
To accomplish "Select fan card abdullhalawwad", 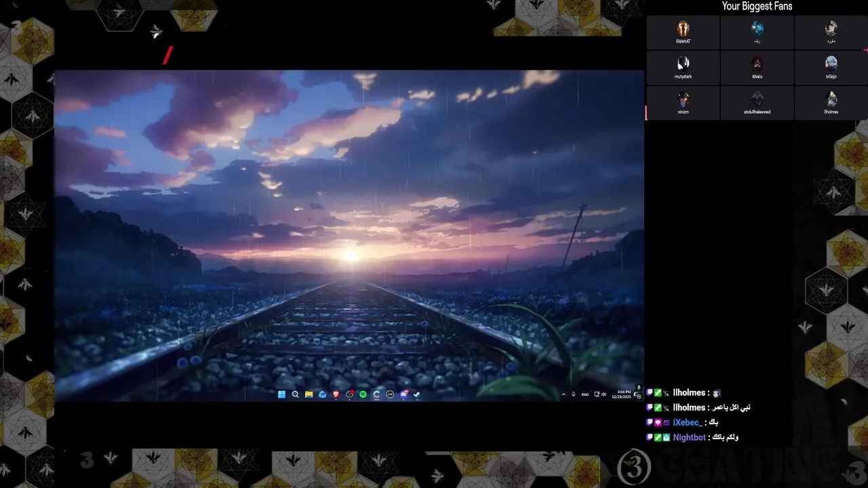I will click(757, 103).
